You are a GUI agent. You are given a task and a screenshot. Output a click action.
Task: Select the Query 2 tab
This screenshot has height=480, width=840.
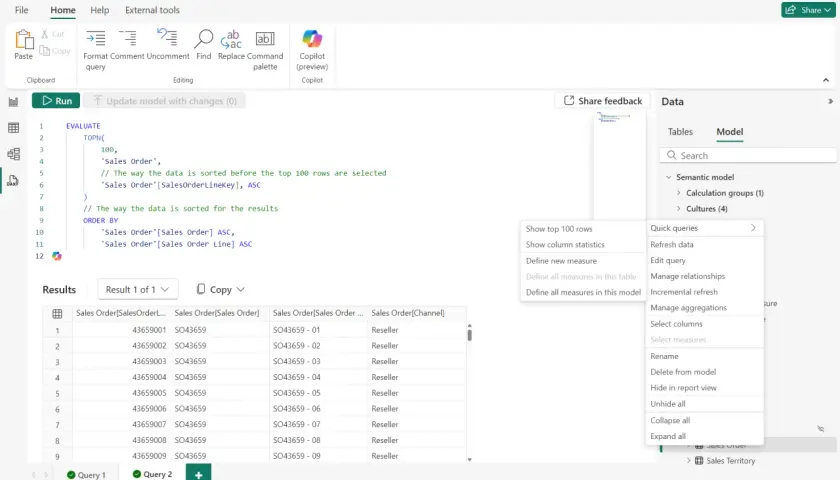point(152,474)
